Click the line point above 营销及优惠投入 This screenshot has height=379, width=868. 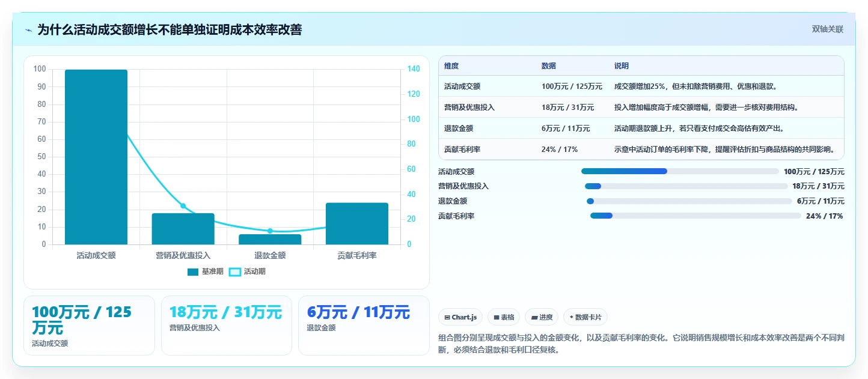[183, 206]
